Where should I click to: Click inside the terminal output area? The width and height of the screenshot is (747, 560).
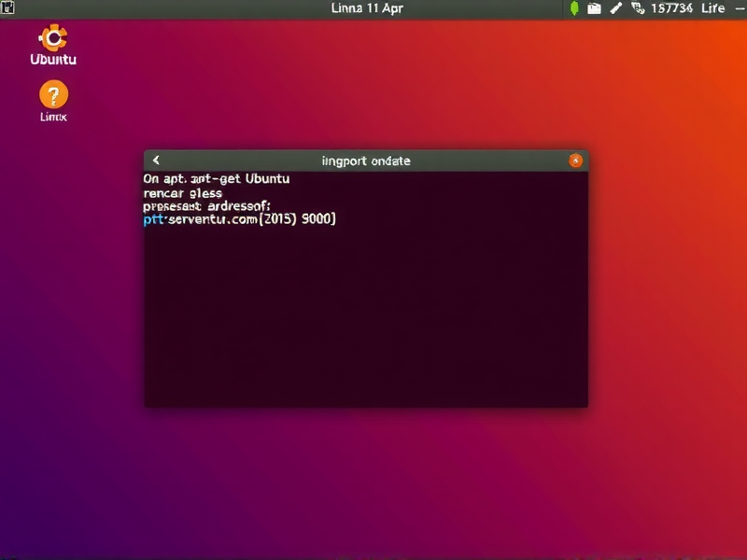(364, 308)
